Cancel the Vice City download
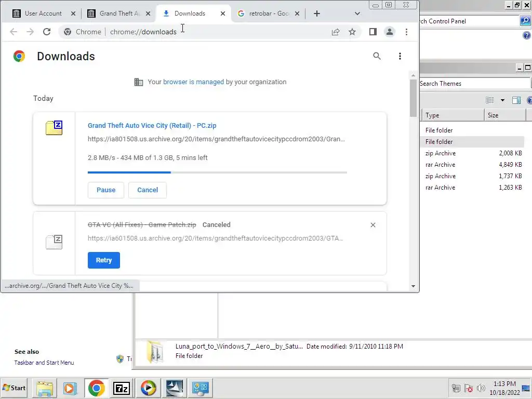532x399 pixels. click(x=148, y=190)
